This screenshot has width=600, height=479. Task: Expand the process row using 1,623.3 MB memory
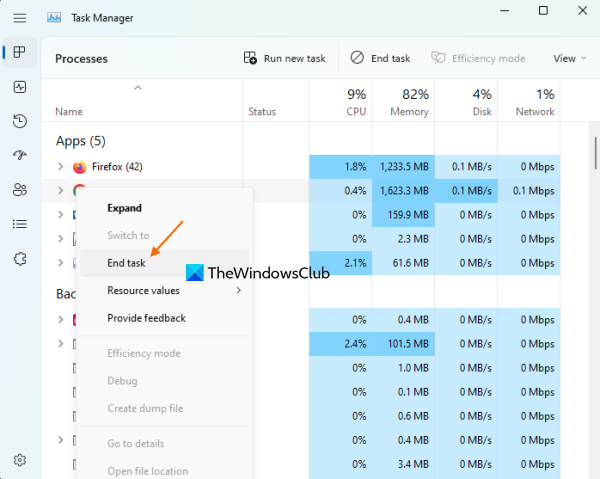click(60, 191)
